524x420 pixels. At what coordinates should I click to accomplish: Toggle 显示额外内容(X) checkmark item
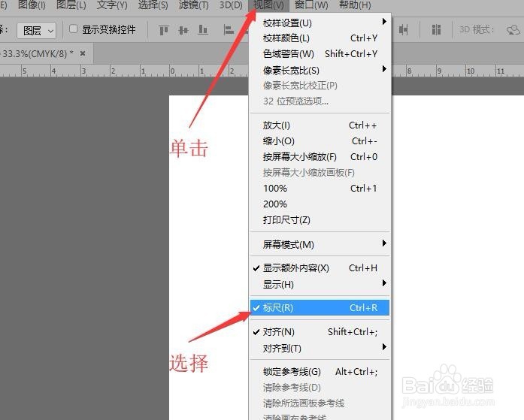[320, 268]
